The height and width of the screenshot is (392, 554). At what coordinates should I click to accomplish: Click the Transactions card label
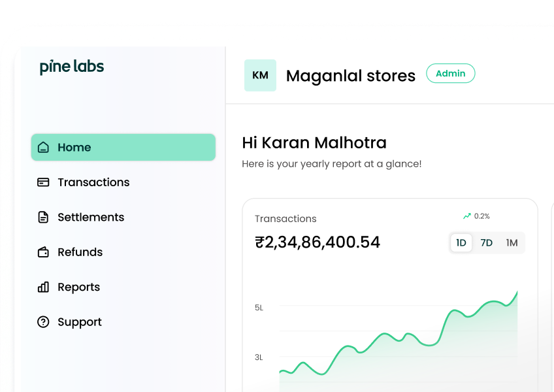285,219
